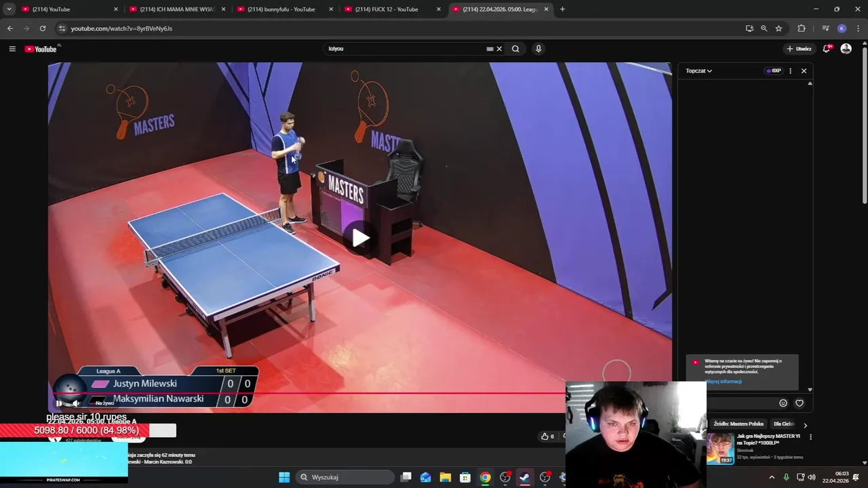Open the system volume tray icon
The height and width of the screenshot is (488, 868).
click(812, 477)
